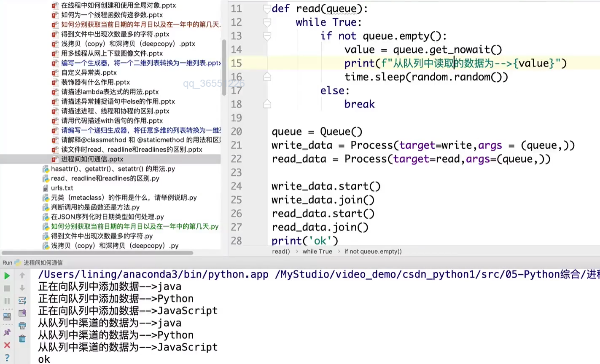Click the pptx icon of 用多线程从网上下载图像文件.pptx
Screen dimensions: 600x364
[55, 54]
